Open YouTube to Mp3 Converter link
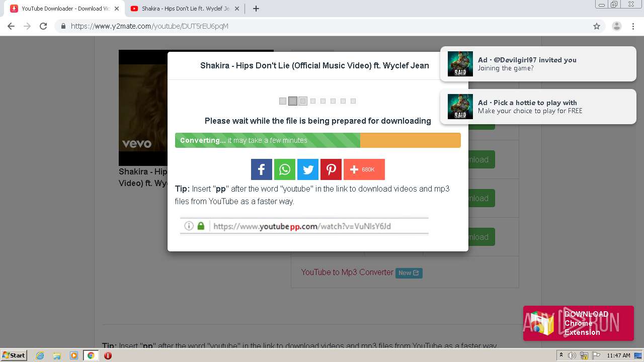This screenshot has height=362, width=644. click(x=347, y=273)
